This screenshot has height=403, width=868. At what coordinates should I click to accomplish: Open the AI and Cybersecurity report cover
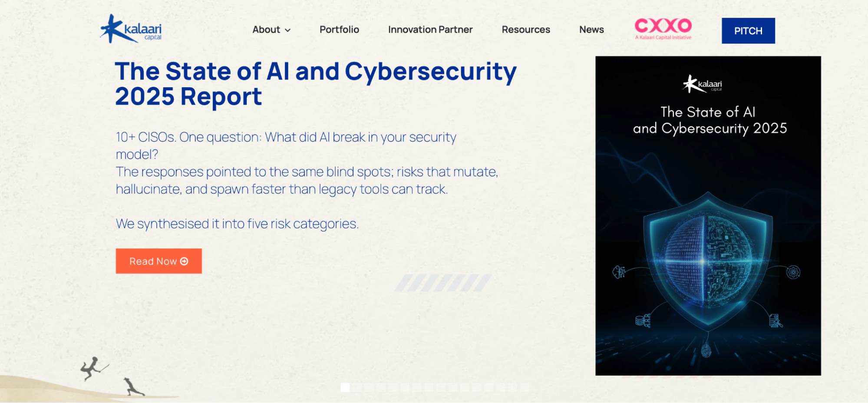tap(708, 215)
